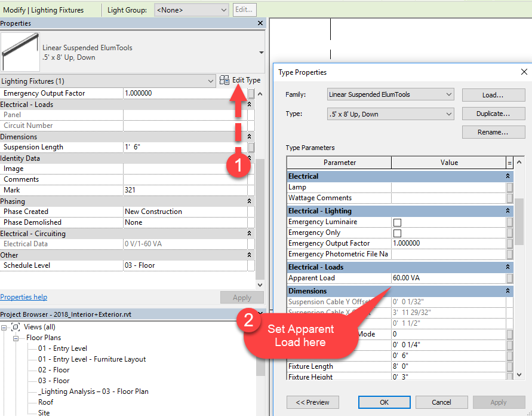Screen dimensions: 532x416
Task: Click the Edit Type icon button
Action: 225,80
